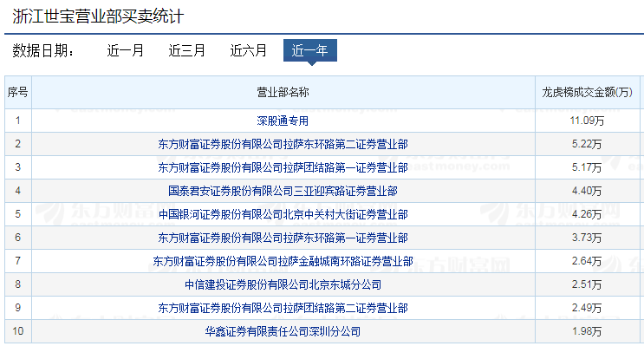This screenshot has height=346, width=644.
Task: Select the active 近一年 tab
Action: pyautogui.click(x=310, y=50)
